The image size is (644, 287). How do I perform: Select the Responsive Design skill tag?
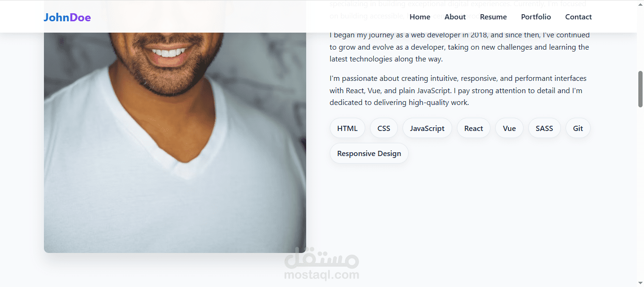[369, 153]
